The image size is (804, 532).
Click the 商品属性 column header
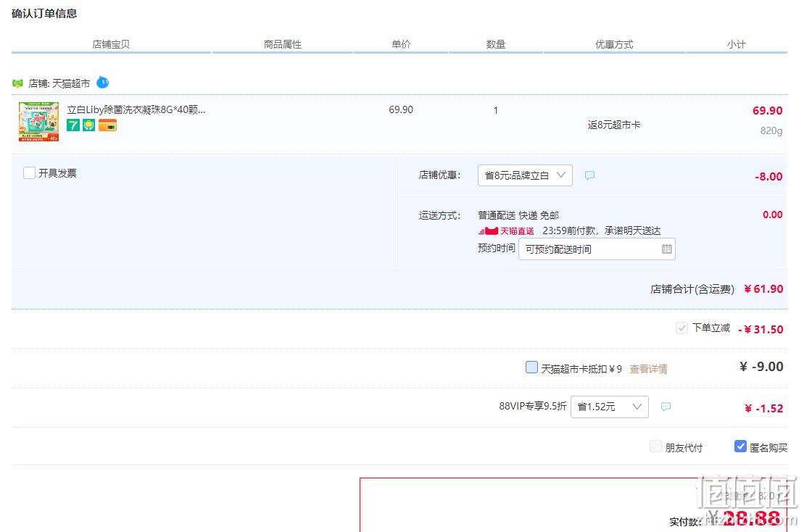point(283,45)
